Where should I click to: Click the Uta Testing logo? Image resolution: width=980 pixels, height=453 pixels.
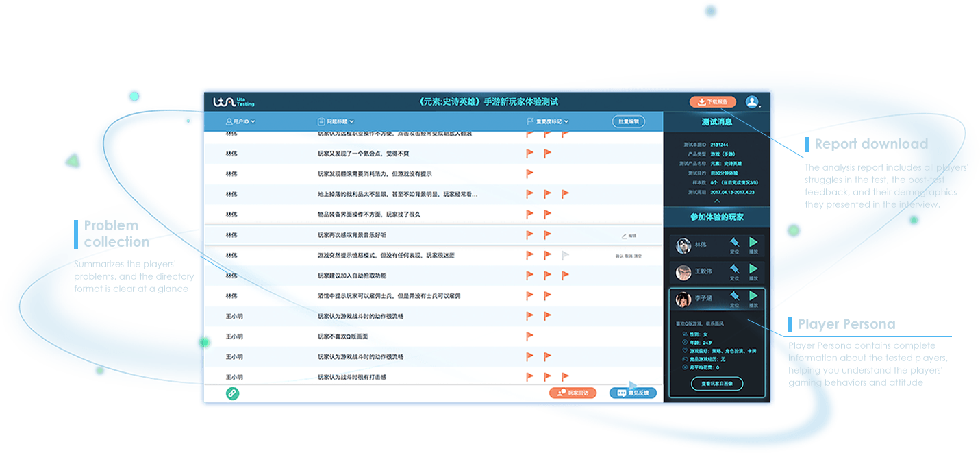[x=234, y=101]
